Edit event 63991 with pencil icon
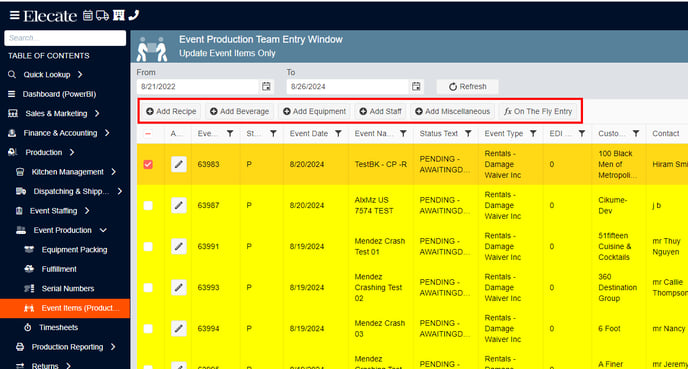688x369 pixels. pyautogui.click(x=179, y=247)
